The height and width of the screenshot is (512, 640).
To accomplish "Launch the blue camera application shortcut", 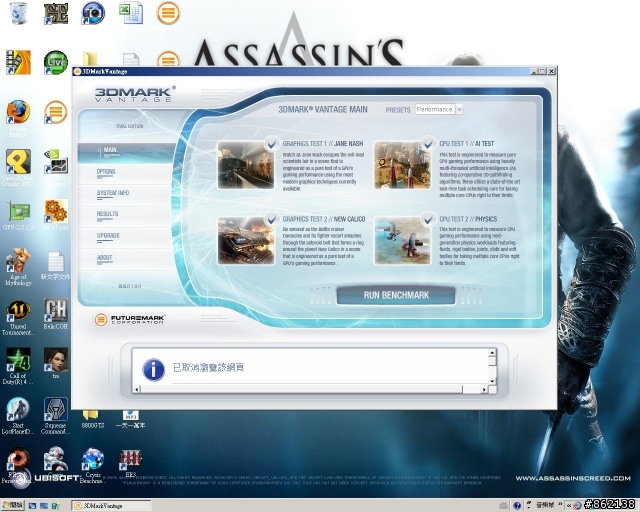I will [x=93, y=13].
